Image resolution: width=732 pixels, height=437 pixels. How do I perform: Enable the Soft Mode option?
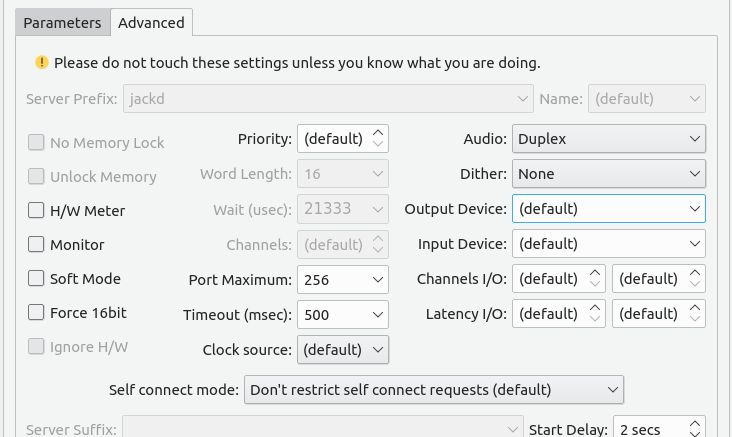tap(36, 278)
